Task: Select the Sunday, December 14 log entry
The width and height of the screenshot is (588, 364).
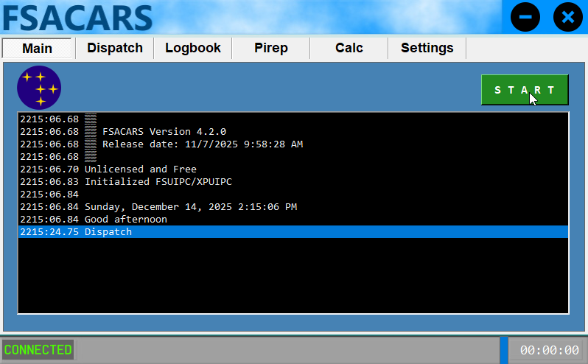Action: [190, 207]
